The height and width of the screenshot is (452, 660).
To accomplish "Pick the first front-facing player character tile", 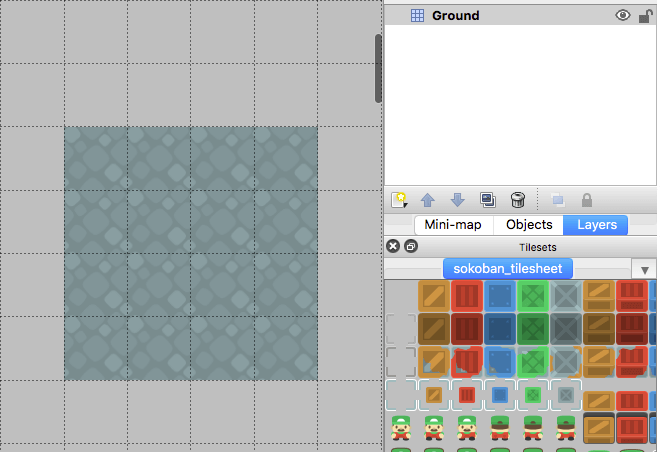I will click(x=401, y=428).
